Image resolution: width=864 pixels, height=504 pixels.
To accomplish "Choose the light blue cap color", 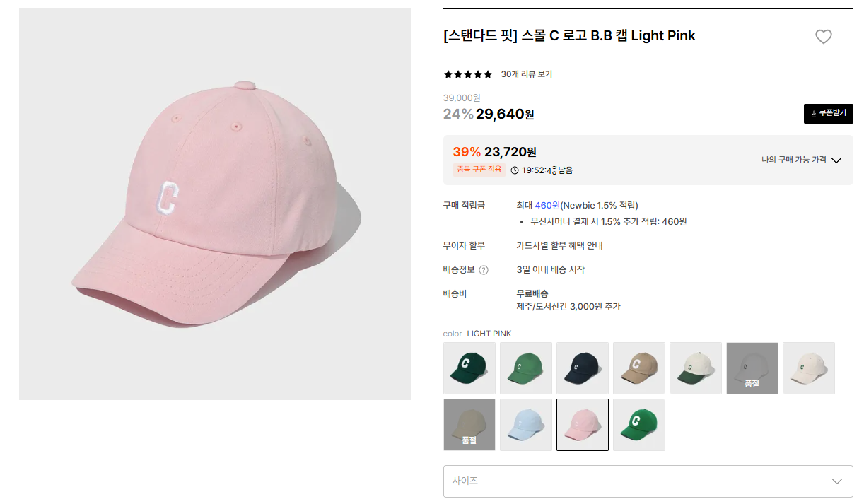I will coord(526,425).
